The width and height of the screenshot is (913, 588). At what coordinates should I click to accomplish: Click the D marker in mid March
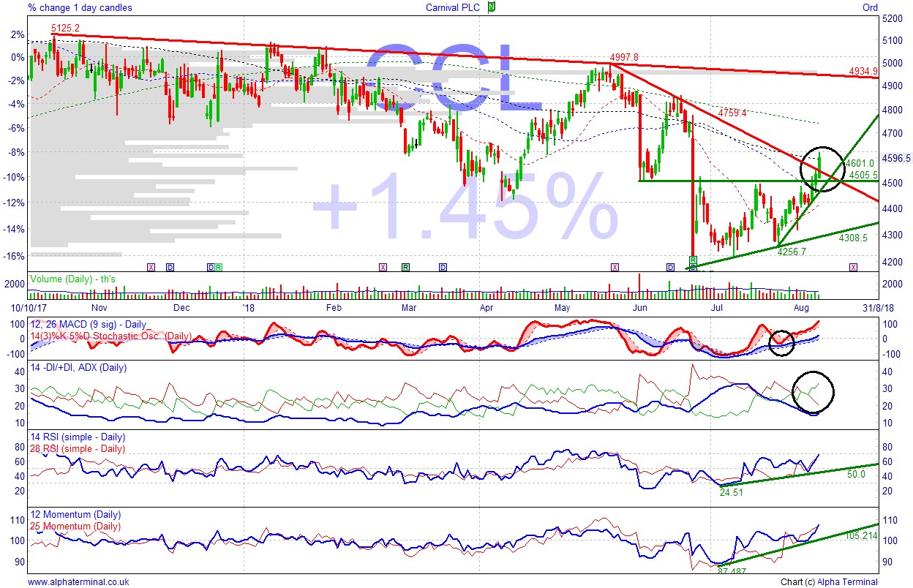coord(442,268)
